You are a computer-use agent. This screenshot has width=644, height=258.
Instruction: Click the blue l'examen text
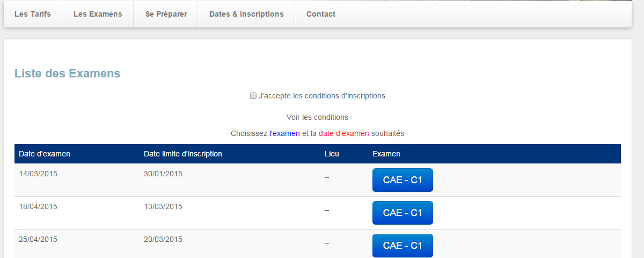[284, 133]
